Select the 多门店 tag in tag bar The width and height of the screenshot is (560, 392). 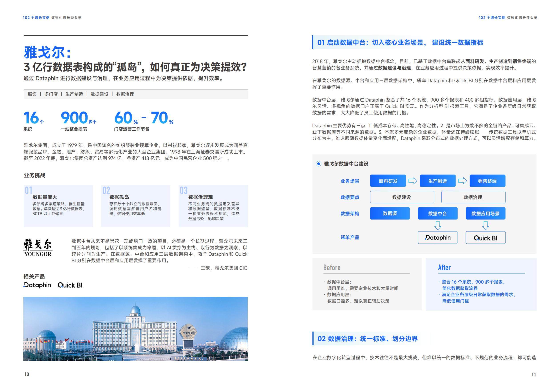click(51, 94)
